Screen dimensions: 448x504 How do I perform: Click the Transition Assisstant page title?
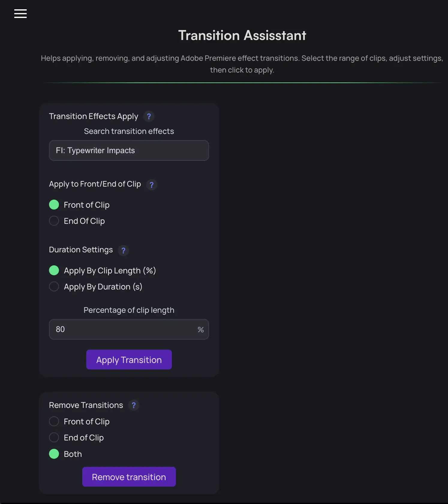click(x=242, y=35)
